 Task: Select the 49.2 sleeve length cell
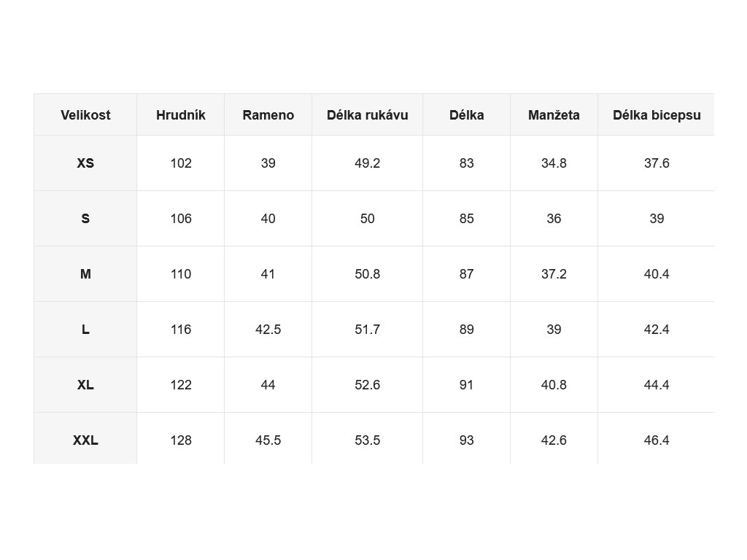click(368, 163)
